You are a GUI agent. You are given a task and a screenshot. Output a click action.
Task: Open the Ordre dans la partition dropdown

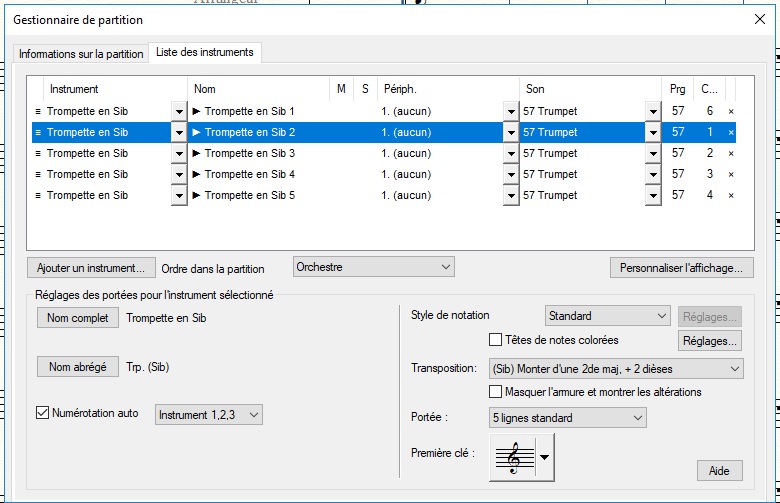tap(373, 267)
